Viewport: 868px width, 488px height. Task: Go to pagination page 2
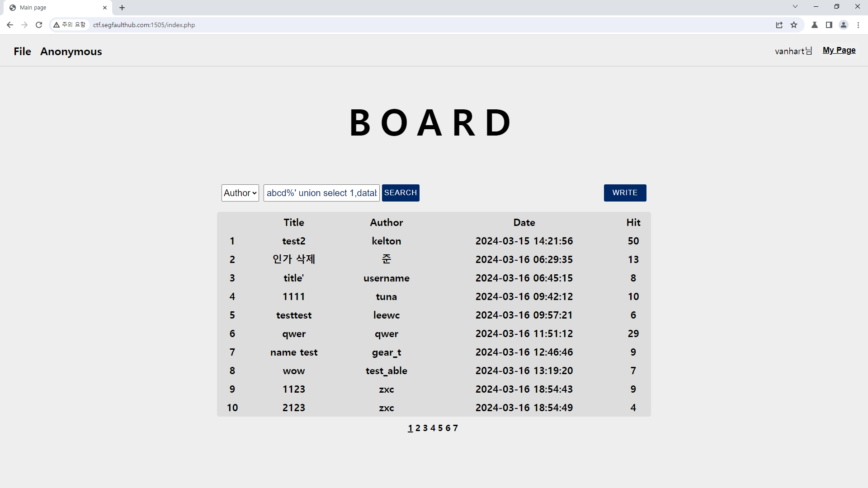click(418, 428)
